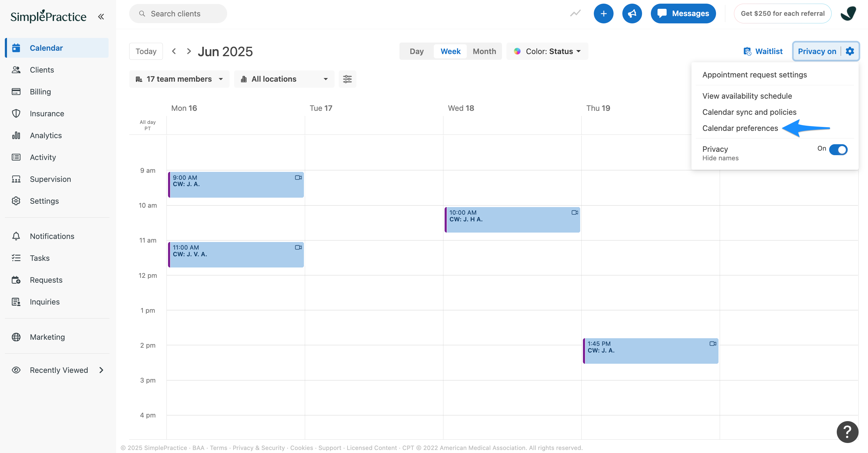Open the Licensed Content footer link

tap(372, 448)
